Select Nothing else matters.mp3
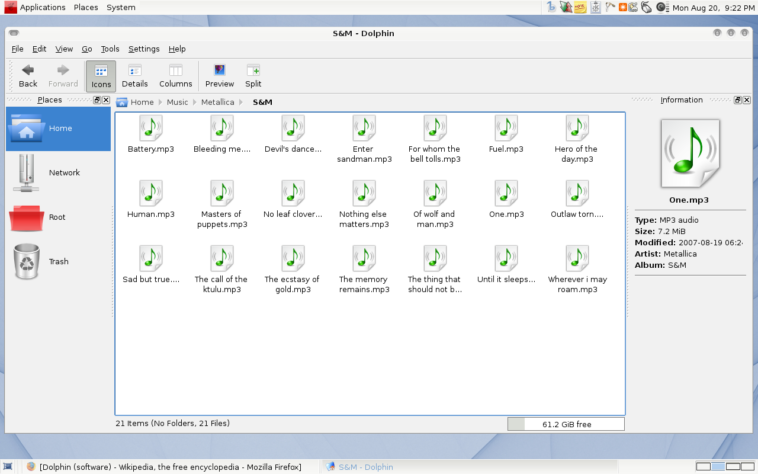Image resolution: width=758 pixels, height=474 pixels. pos(364,204)
